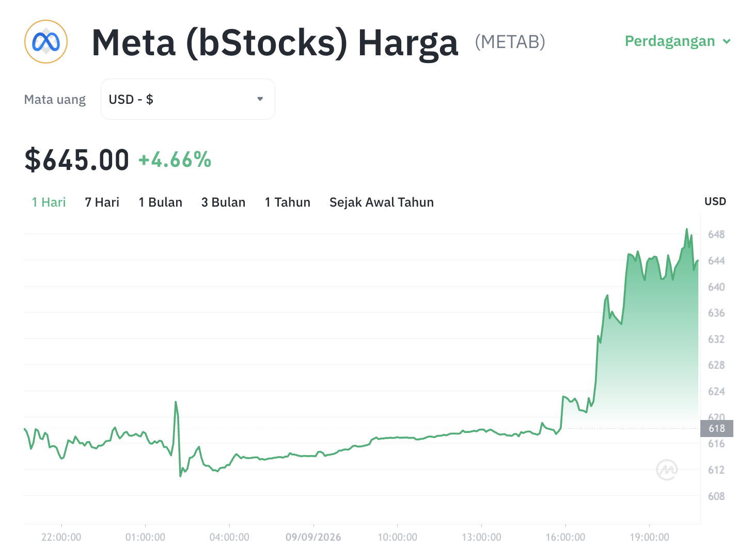Image resolution: width=753 pixels, height=560 pixels.
Task: Click the 09/09/2026 date marker on axis
Action: (x=313, y=537)
